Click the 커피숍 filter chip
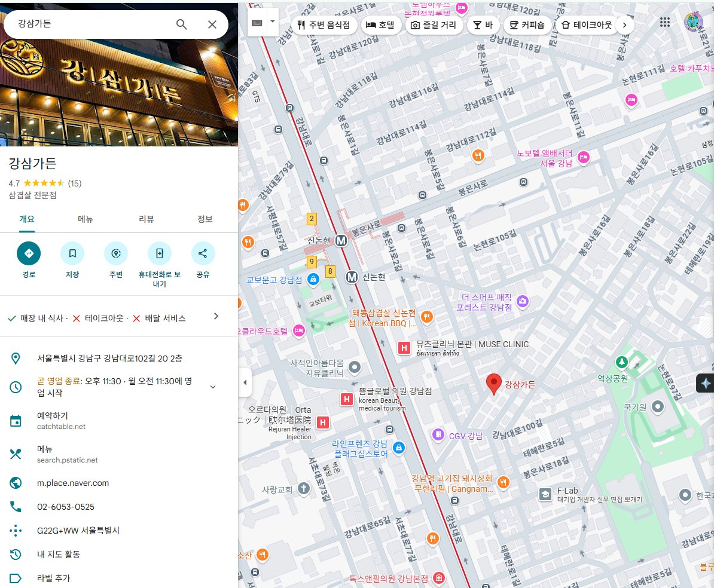The image size is (714, 588). coord(527,25)
